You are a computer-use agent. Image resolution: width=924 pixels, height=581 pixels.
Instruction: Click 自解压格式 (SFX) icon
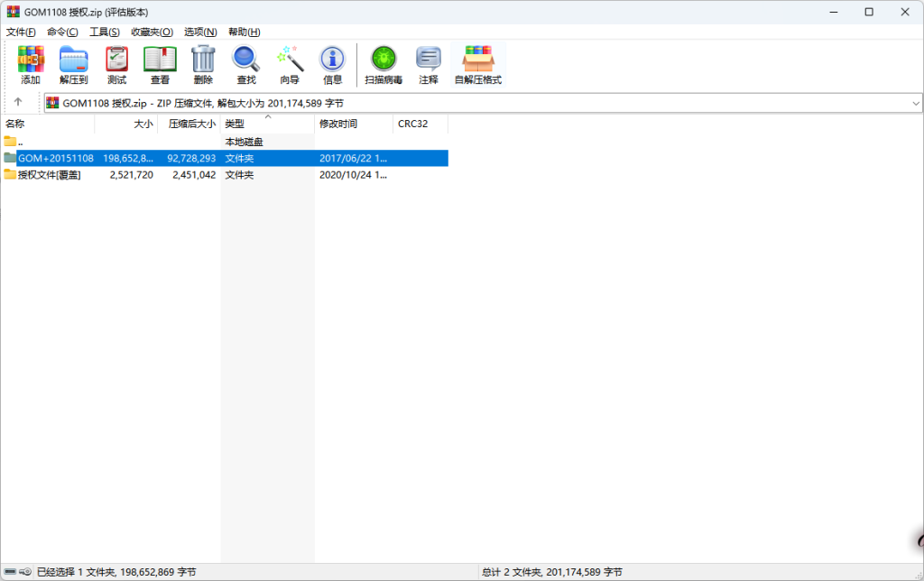478,65
